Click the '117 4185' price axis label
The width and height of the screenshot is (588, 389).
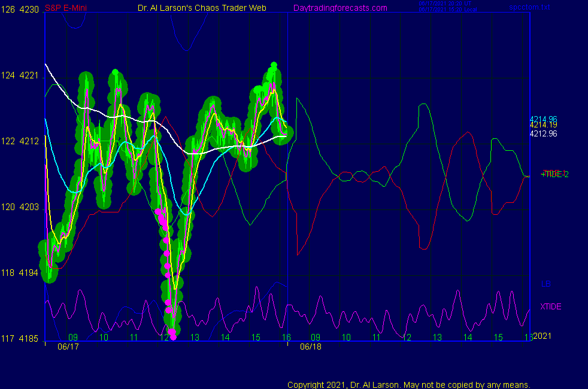[20, 339]
